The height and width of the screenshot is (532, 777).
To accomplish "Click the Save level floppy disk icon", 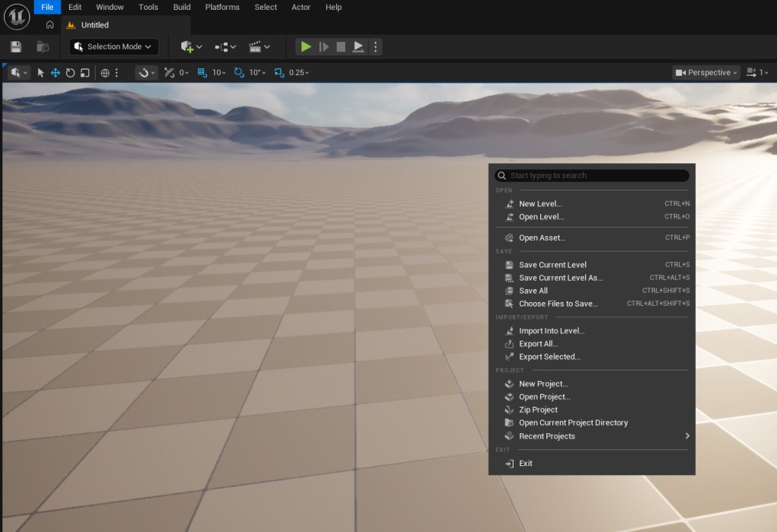I will [16, 47].
